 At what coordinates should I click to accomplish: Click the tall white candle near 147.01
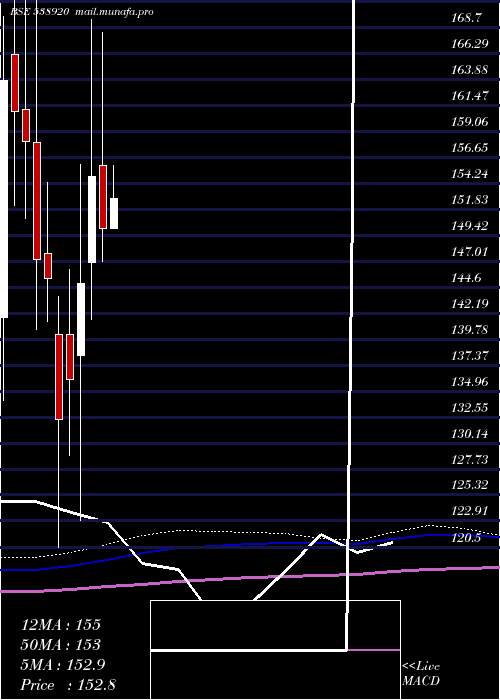coord(92,219)
